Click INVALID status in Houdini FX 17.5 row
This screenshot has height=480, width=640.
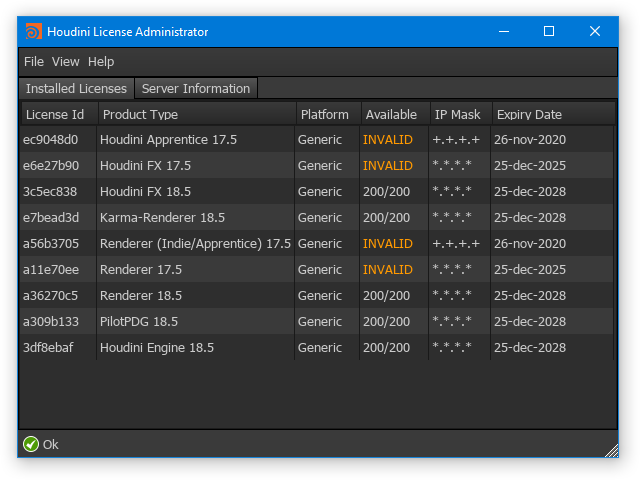[x=388, y=166]
